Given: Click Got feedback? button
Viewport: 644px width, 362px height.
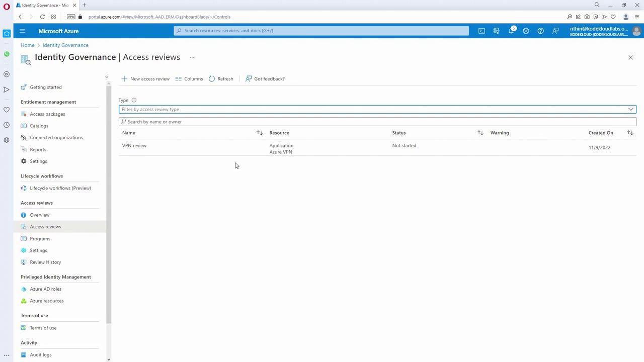Looking at the screenshot, I should (x=265, y=79).
